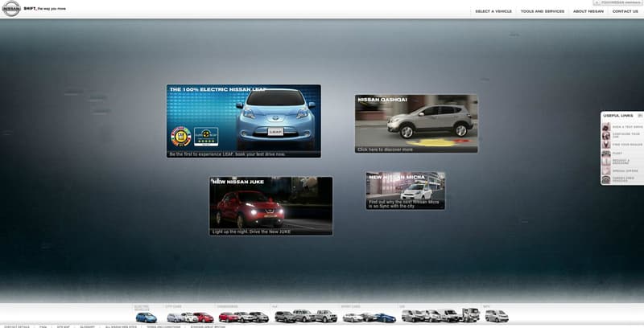This screenshot has height=328, width=644.
Task: Open the Contact Us menu
Action: pos(625,11)
